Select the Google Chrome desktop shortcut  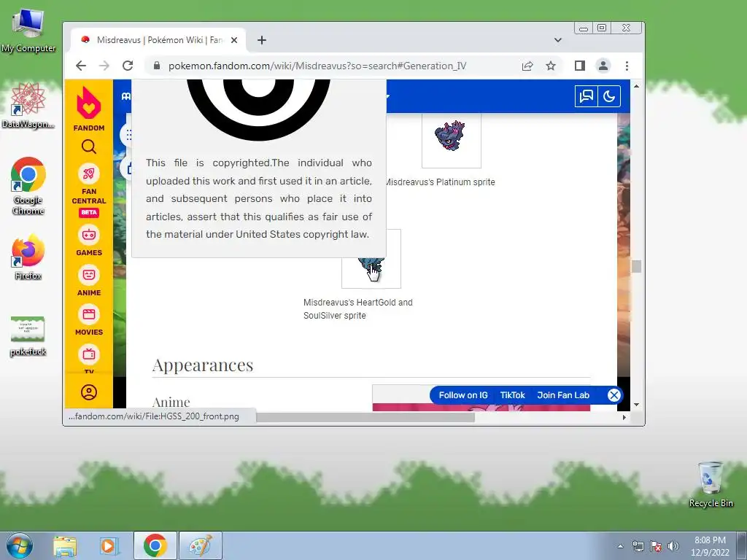pos(28,186)
